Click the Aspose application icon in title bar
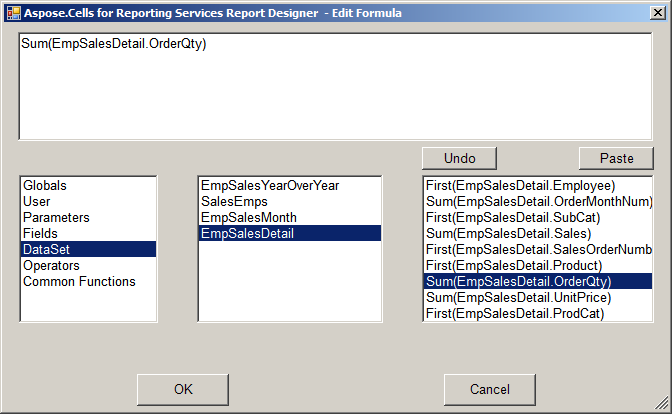 13,13
